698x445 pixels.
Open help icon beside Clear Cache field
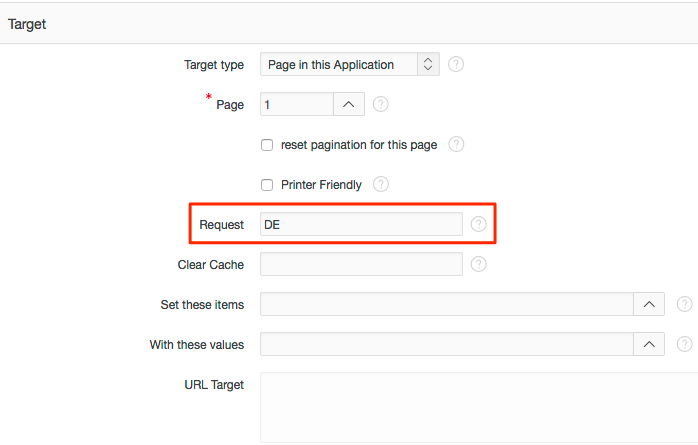(x=479, y=264)
